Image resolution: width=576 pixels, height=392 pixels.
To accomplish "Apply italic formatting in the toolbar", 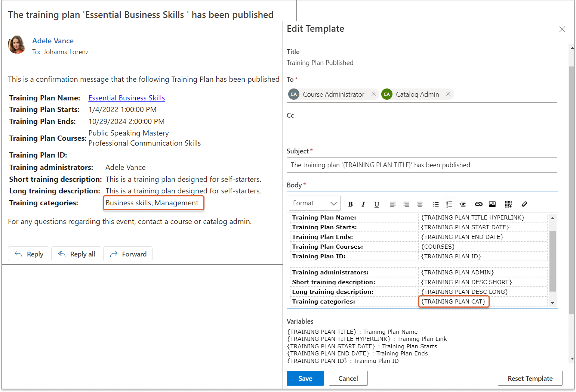I will 363,204.
